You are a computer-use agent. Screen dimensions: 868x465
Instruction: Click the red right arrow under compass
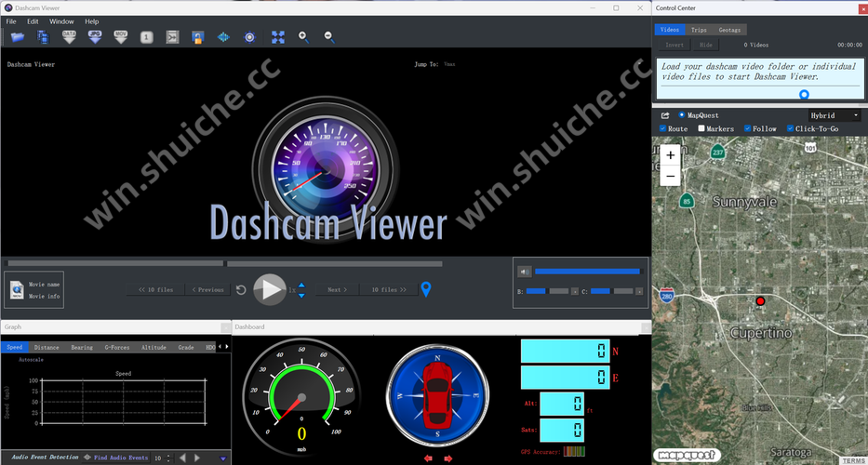[x=447, y=458]
